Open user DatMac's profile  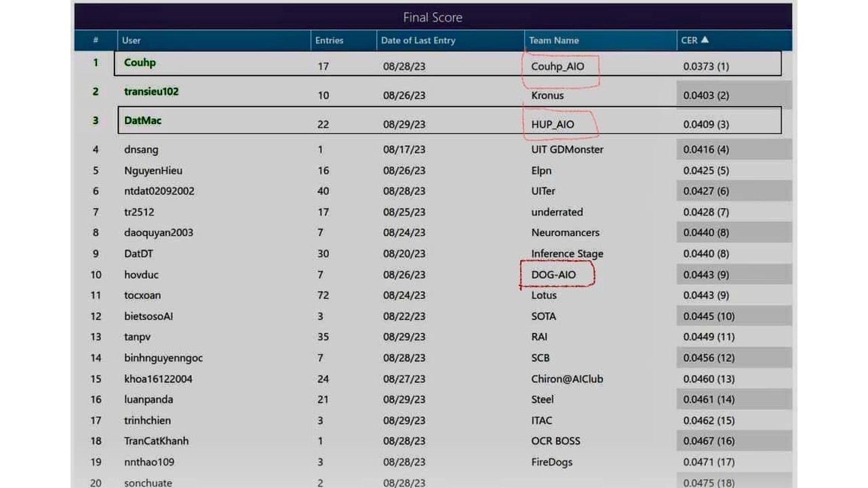(x=143, y=121)
